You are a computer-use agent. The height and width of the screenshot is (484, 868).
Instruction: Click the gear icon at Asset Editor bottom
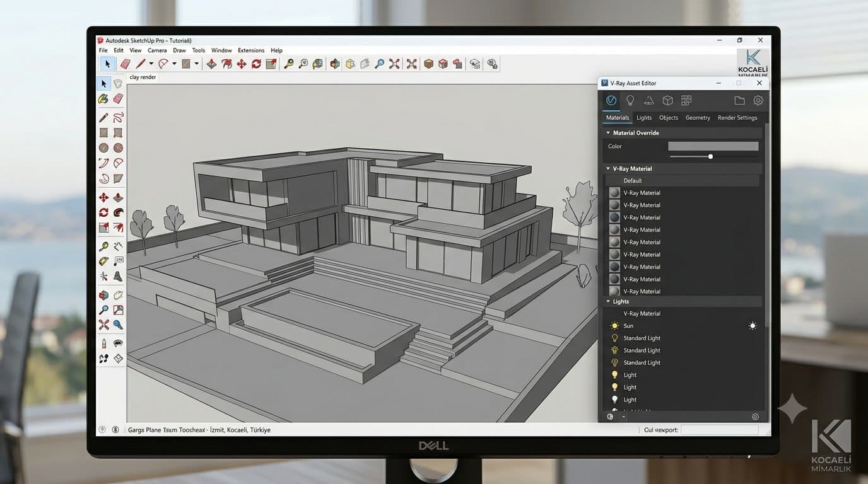point(755,417)
